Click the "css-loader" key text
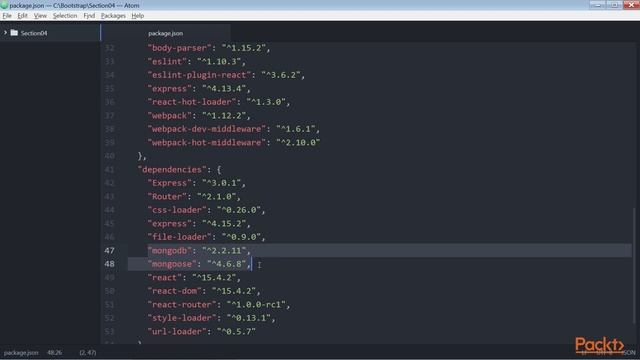The image size is (640, 360). pyautogui.click(x=177, y=210)
